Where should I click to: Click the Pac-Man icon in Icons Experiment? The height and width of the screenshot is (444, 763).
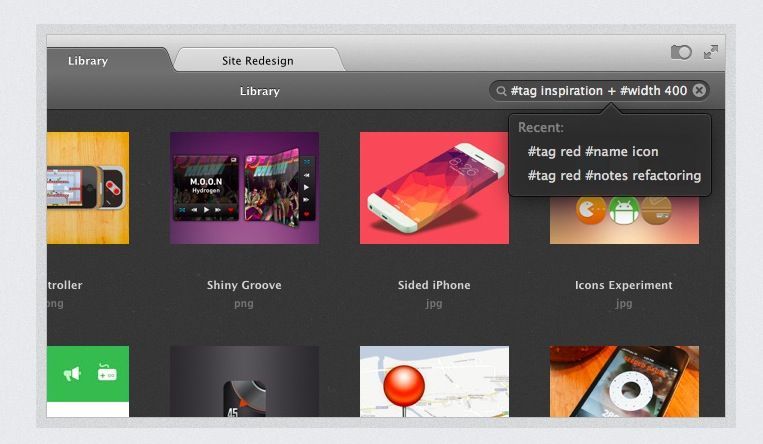591,211
